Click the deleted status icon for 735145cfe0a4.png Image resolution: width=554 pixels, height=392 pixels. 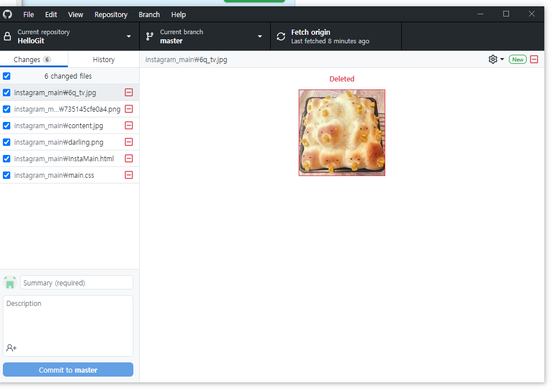pos(129,109)
